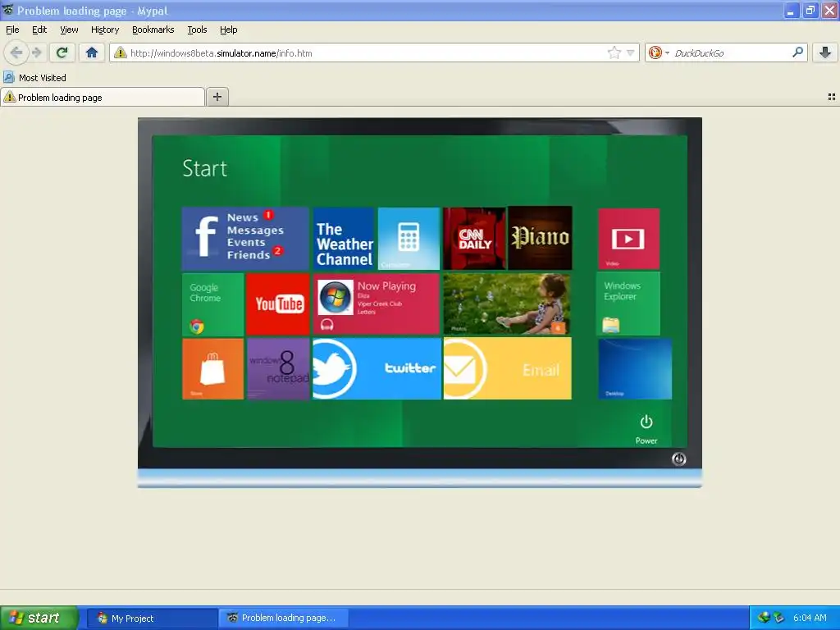840x630 pixels.
Task: Click the Forward navigation arrow
Action: pyautogui.click(x=36, y=52)
